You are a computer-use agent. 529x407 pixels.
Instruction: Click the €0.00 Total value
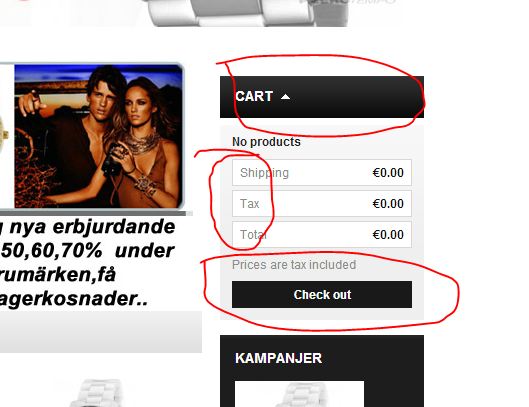[x=388, y=235]
